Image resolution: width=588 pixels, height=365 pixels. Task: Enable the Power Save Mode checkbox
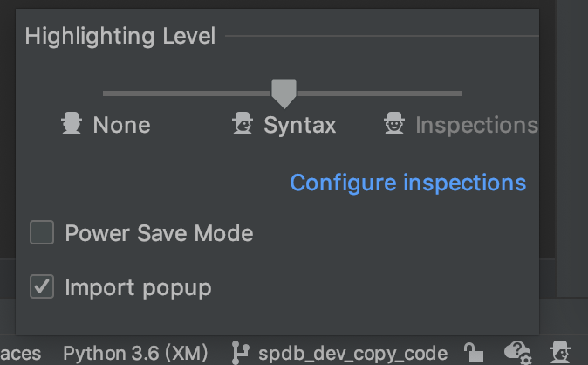tap(42, 233)
